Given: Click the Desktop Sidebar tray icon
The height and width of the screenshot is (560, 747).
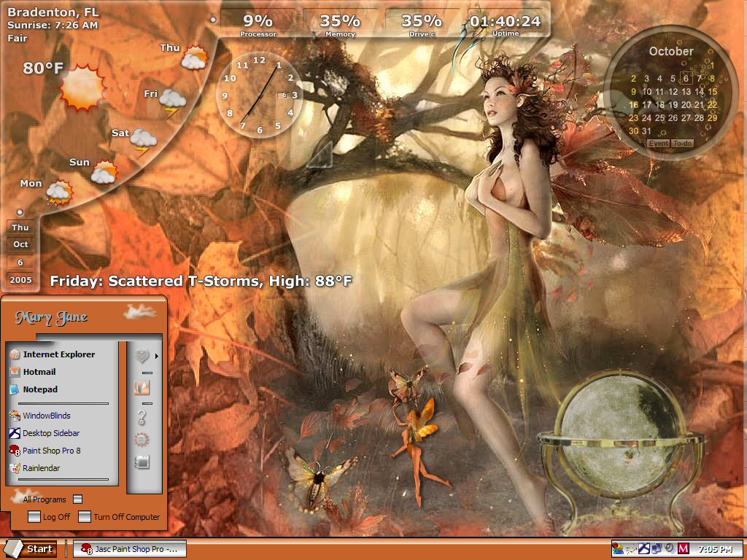Looking at the screenshot, I should tap(644, 549).
